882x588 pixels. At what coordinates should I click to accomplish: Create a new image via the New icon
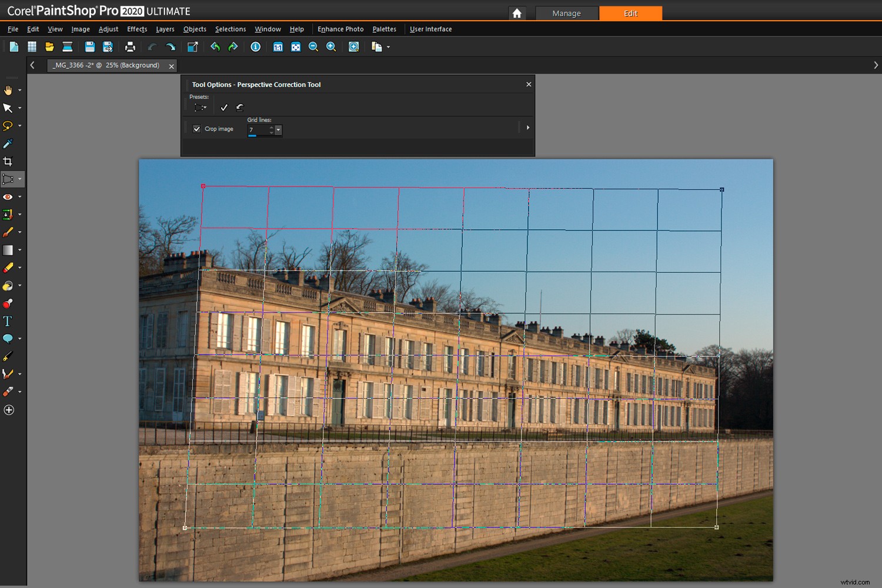click(x=14, y=47)
